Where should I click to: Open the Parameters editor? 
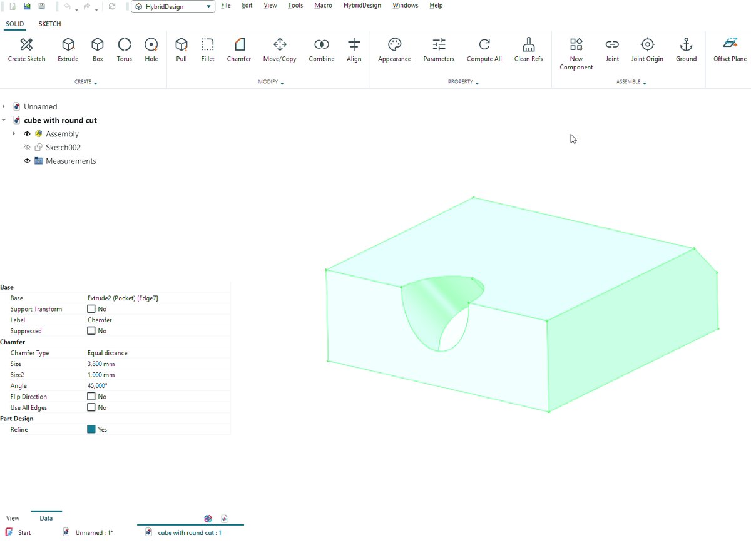coord(439,50)
